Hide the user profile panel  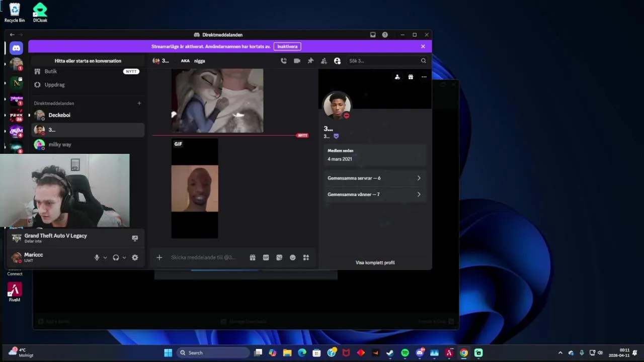coord(337,61)
